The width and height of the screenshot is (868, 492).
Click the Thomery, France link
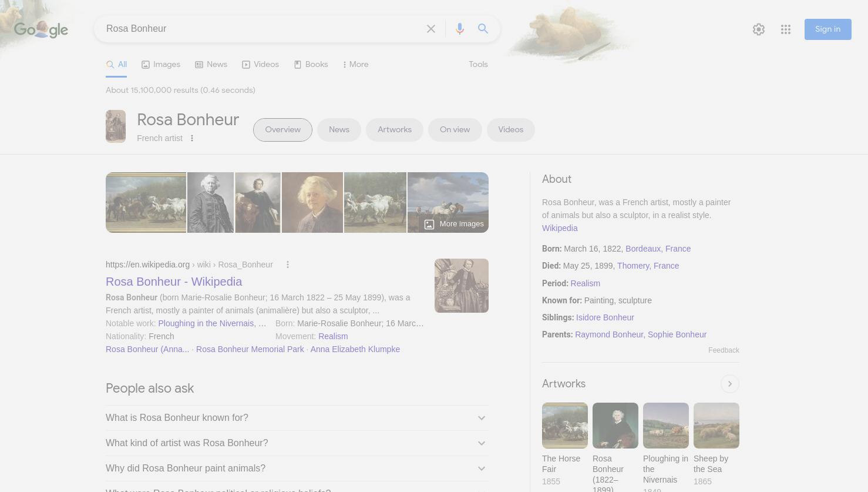648,266
